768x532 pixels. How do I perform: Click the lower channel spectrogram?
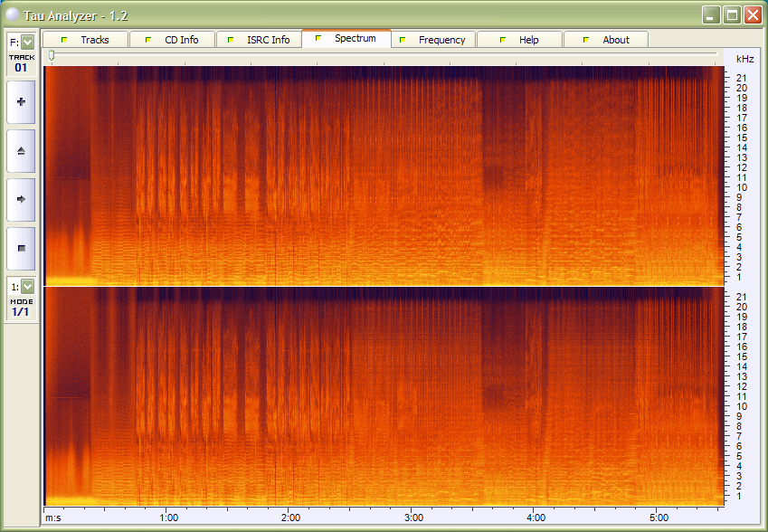(384, 396)
